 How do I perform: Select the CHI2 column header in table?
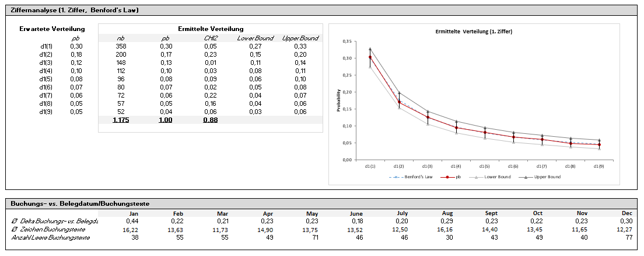coord(209,38)
